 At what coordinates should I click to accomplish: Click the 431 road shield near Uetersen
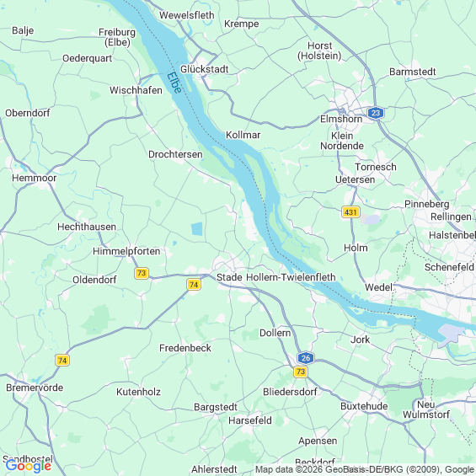coord(350,212)
